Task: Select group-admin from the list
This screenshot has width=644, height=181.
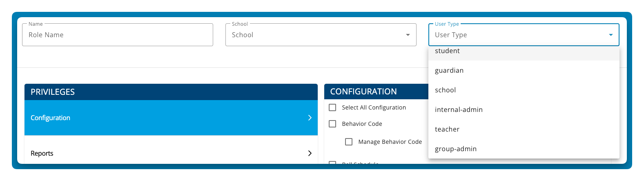Action: click(524, 149)
